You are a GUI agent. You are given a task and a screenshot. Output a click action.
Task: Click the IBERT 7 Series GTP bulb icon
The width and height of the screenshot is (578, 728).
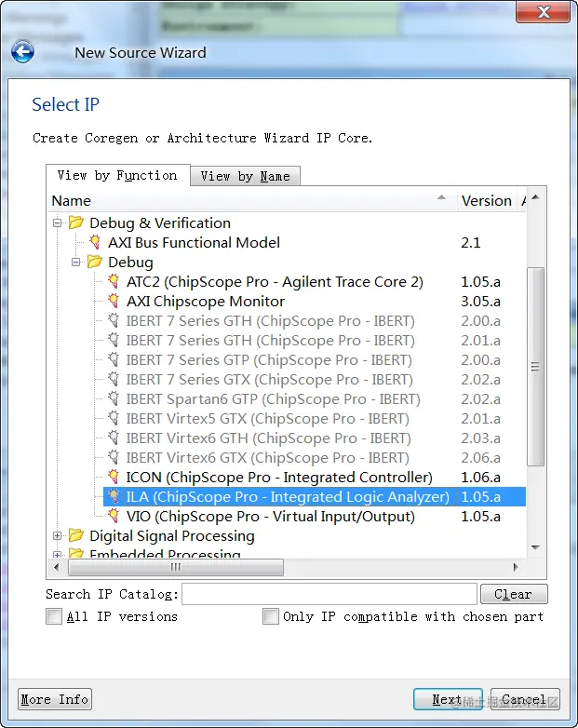click(x=114, y=359)
